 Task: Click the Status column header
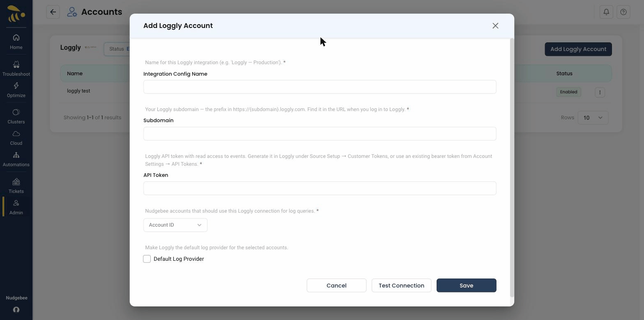coord(564,73)
